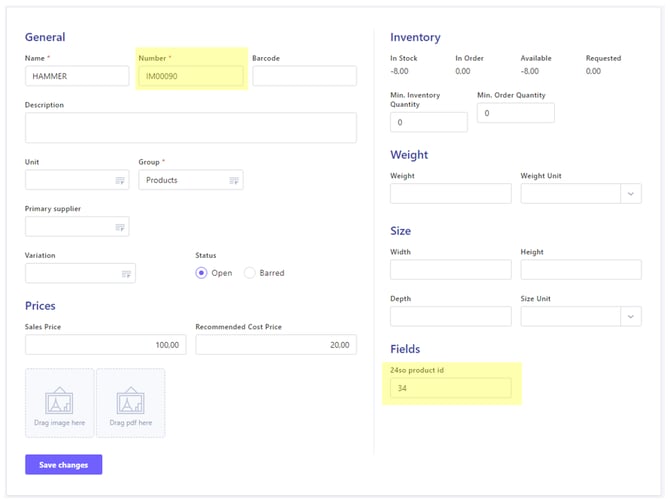Open the Variation lookup icon
The image size is (670, 502).
click(x=127, y=273)
